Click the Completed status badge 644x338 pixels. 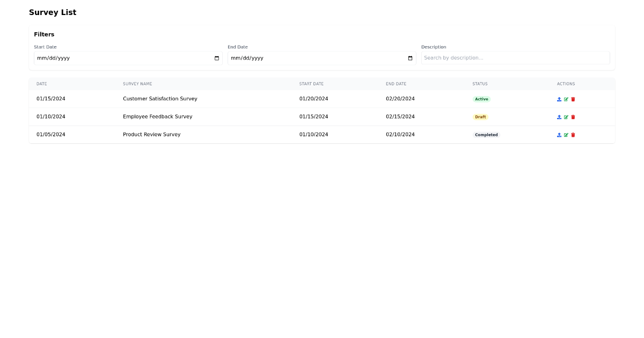tap(486, 135)
